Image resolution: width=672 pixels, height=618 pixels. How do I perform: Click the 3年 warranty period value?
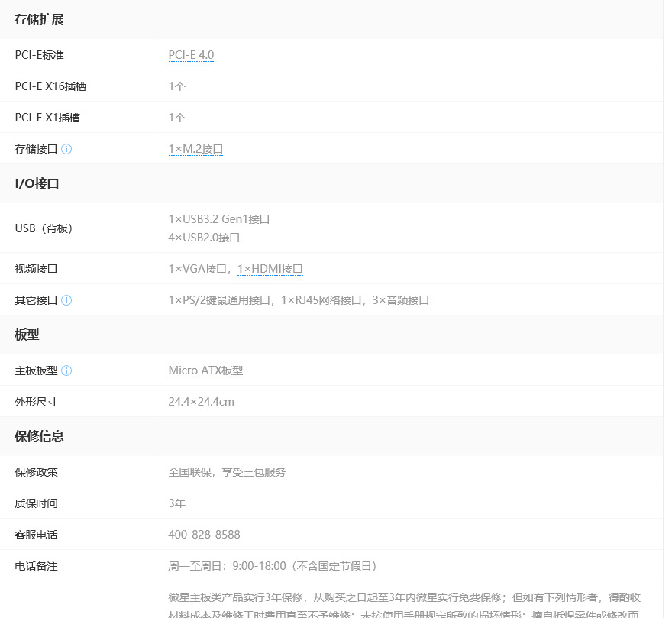(176, 503)
